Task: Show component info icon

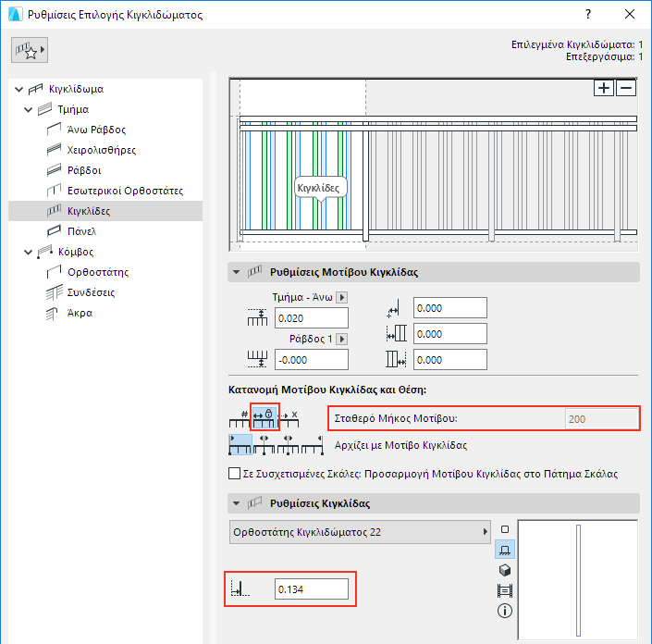Action: (505, 611)
